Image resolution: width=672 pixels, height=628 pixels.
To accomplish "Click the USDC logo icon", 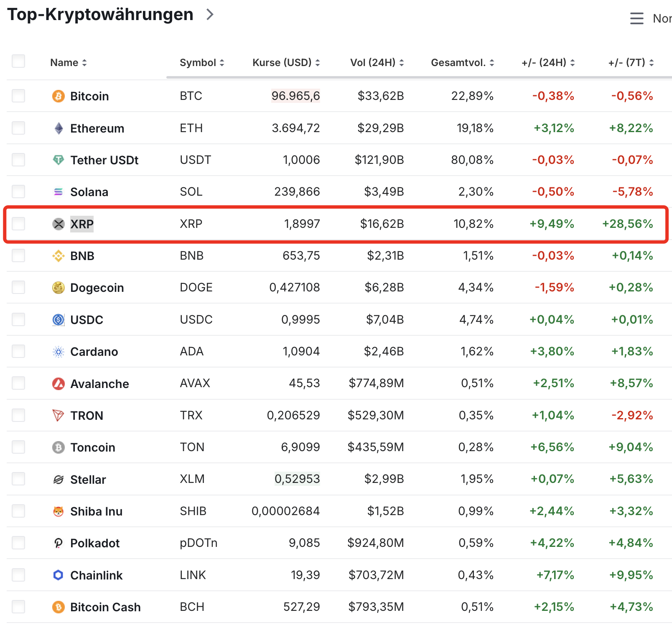I will point(59,320).
